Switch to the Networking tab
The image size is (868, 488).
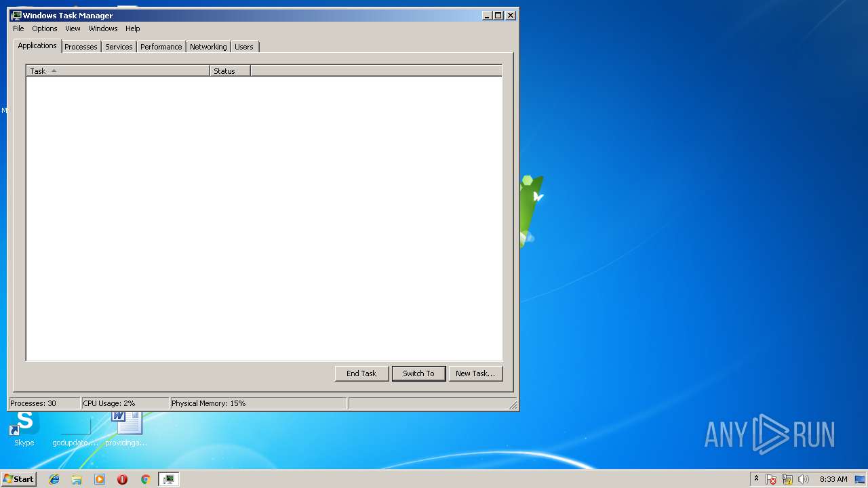tap(208, 47)
